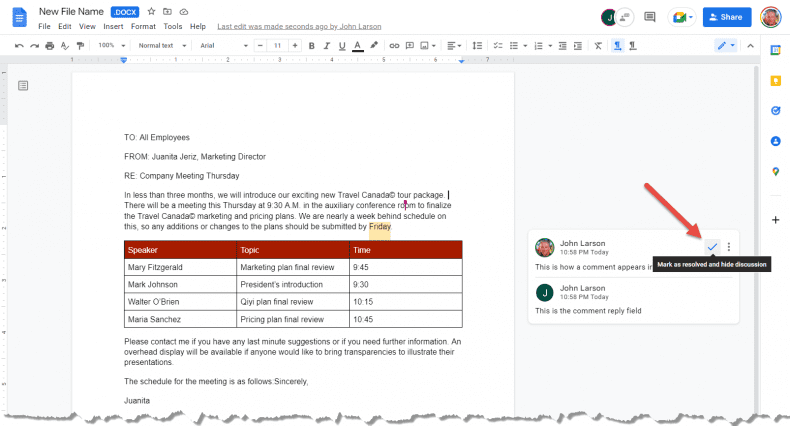Insert a link using toolbar icon

(x=394, y=45)
